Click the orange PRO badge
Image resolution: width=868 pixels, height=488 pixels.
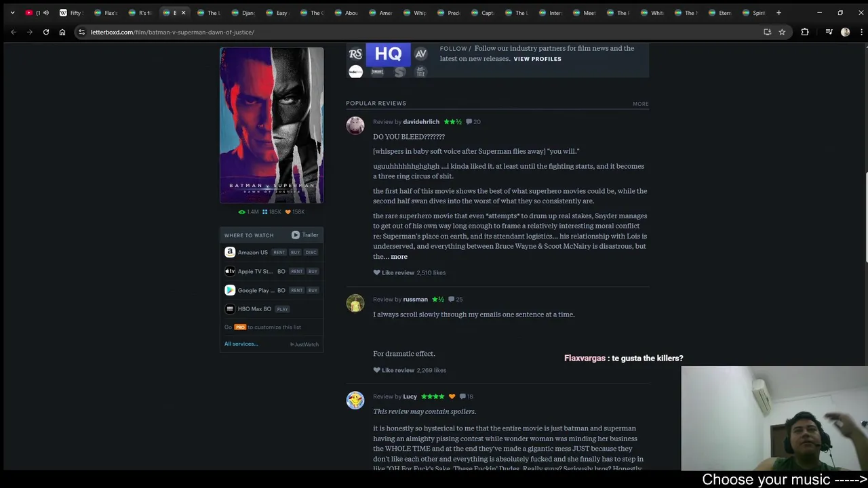(x=240, y=327)
